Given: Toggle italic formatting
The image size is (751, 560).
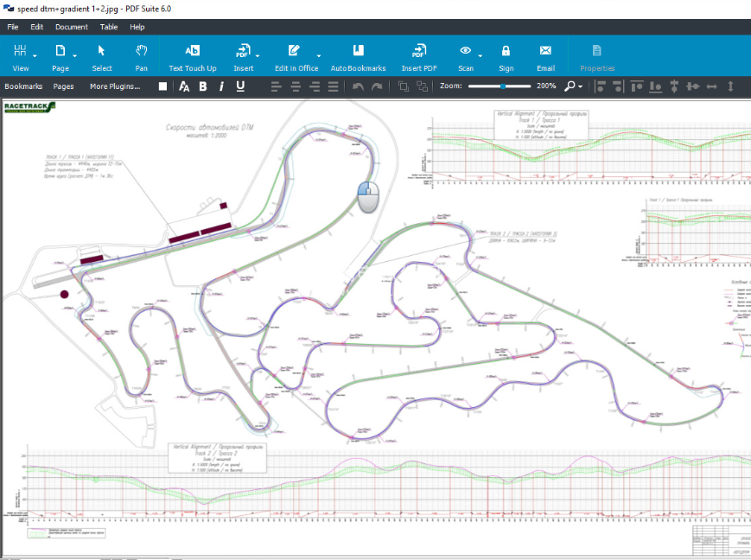Looking at the screenshot, I should pos(221,86).
